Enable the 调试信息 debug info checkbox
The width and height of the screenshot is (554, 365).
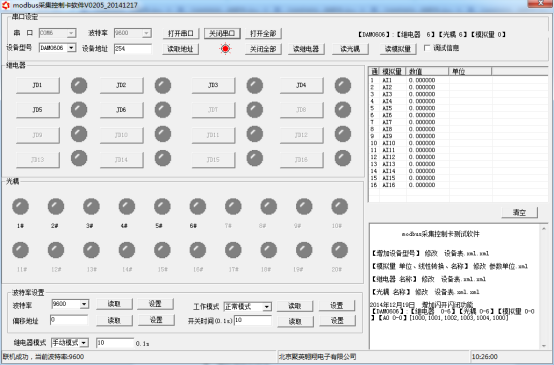[x=427, y=48]
